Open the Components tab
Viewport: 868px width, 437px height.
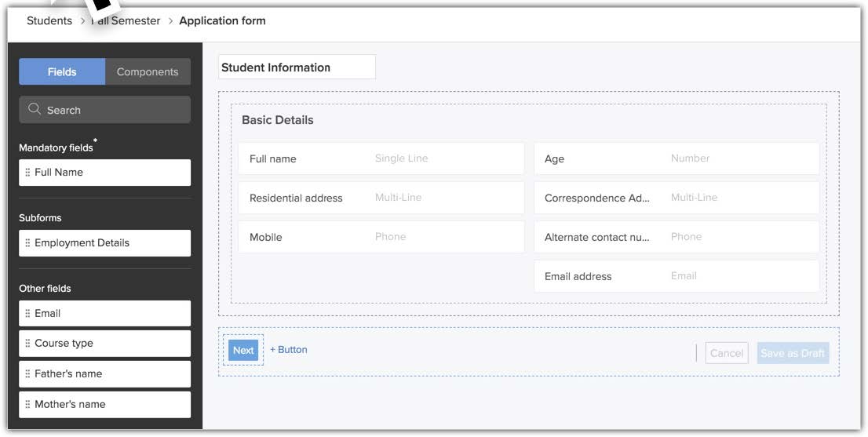pos(148,71)
